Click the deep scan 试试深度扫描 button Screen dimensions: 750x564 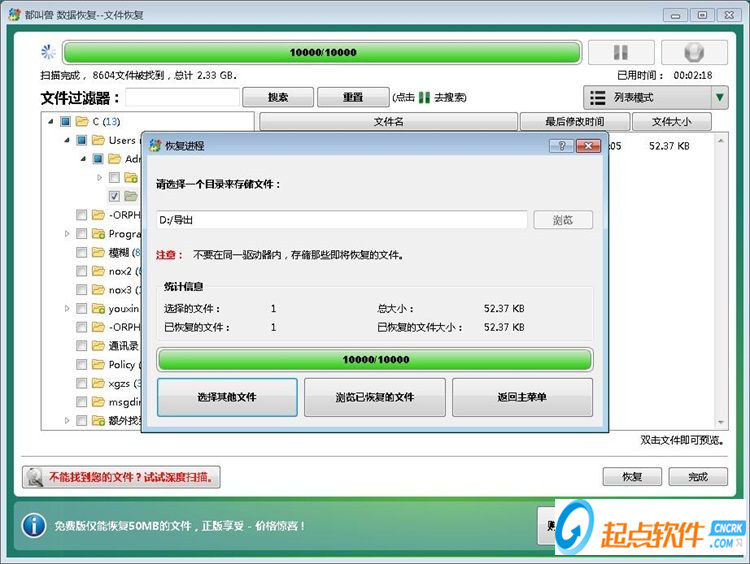coord(121,477)
